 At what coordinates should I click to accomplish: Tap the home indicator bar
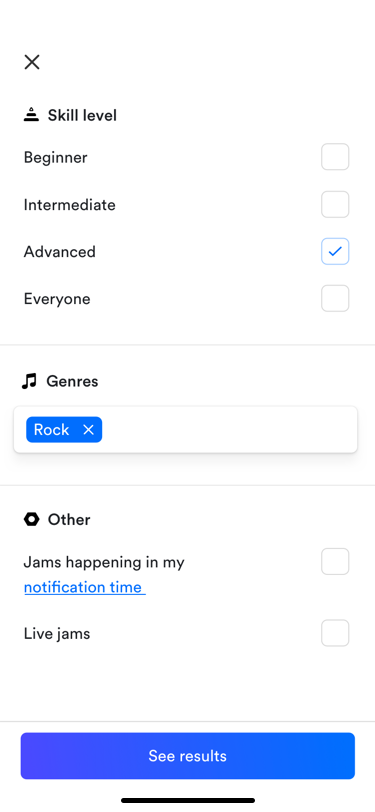click(x=188, y=800)
